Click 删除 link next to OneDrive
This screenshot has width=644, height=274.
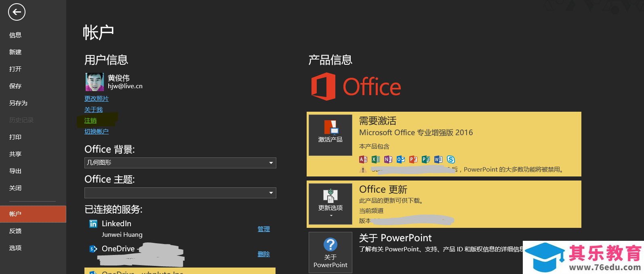(x=264, y=254)
